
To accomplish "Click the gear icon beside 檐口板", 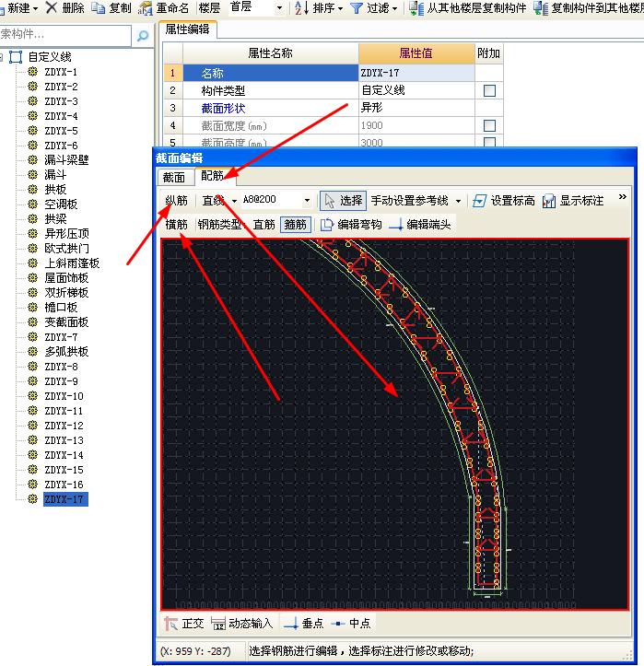I will (x=33, y=307).
